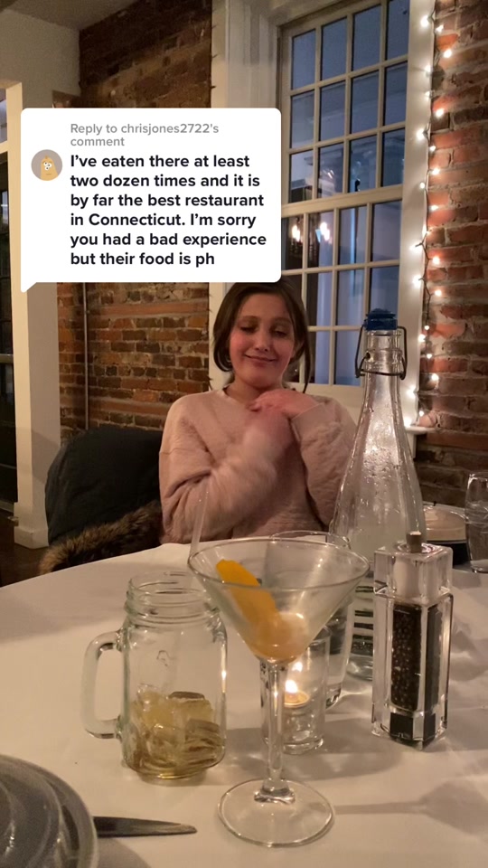
Task: Tap the lit tealight candle flame
Action: coord(291,688)
